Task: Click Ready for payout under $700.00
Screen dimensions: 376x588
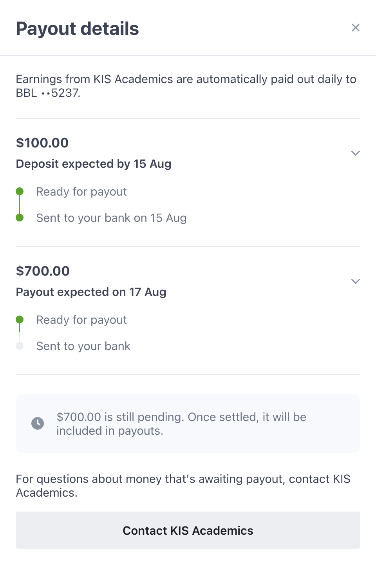Action: [81, 320]
